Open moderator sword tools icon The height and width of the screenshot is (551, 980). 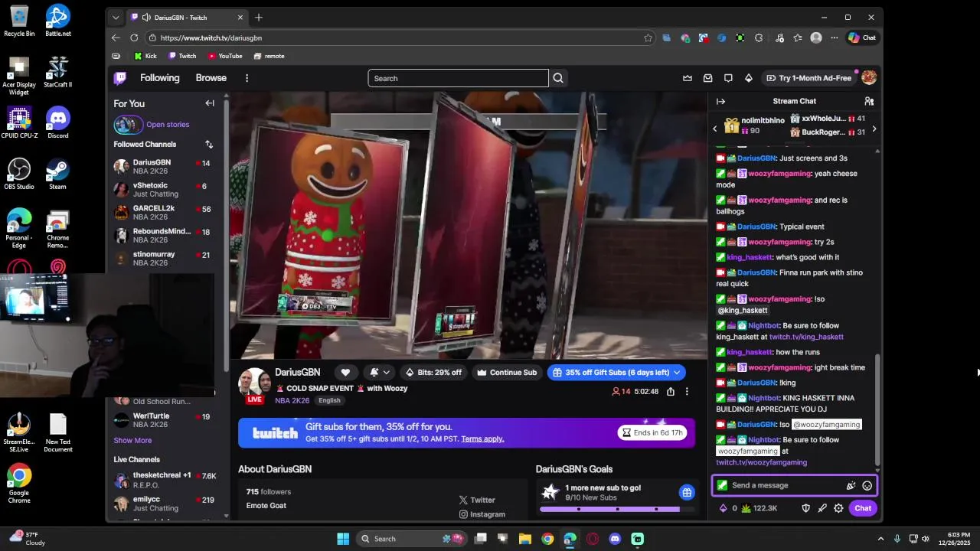[822, 508]
